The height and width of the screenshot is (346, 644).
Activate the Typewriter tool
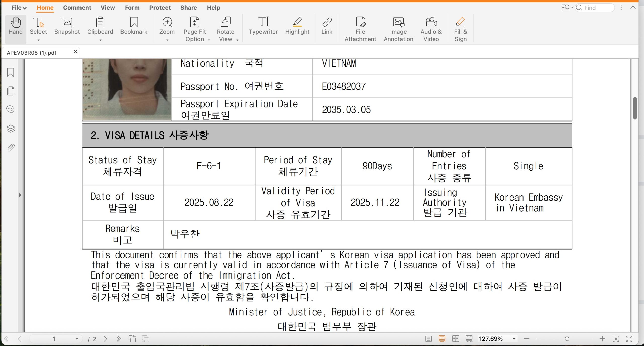263,26
